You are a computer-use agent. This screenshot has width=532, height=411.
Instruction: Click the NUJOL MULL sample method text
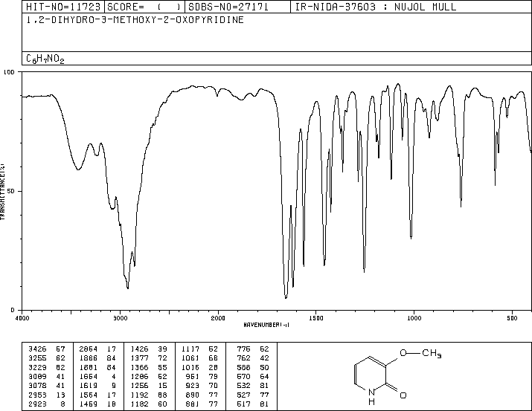pos(425,7)
